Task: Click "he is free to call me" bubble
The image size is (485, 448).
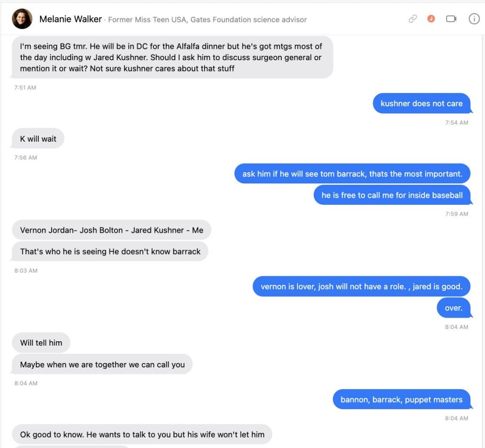Action: pos(392,195)
